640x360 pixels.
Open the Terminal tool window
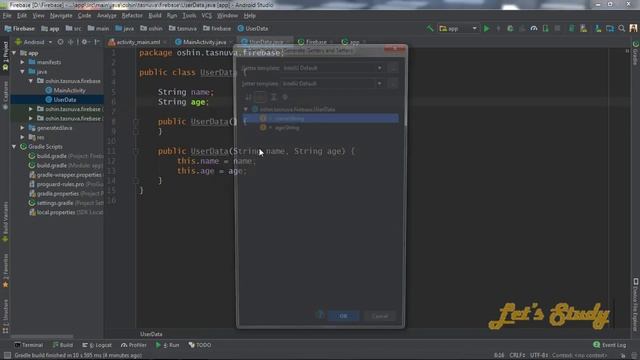point(29,345)
